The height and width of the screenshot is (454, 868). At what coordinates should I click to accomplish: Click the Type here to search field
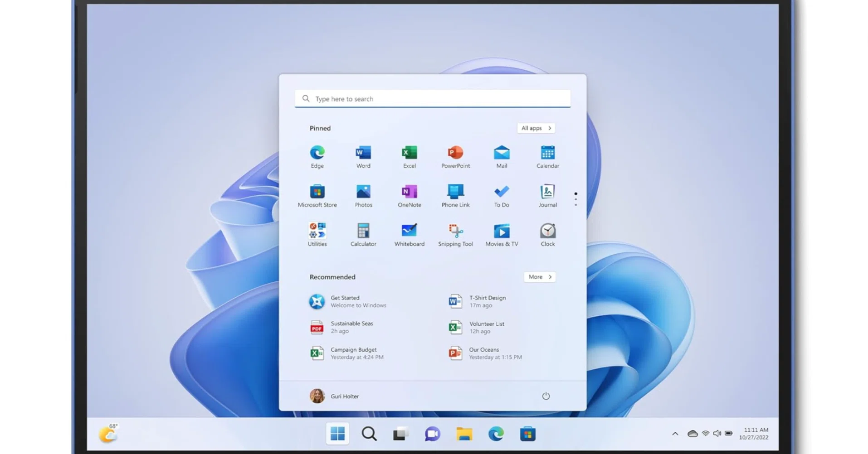(x=433, y=98)
